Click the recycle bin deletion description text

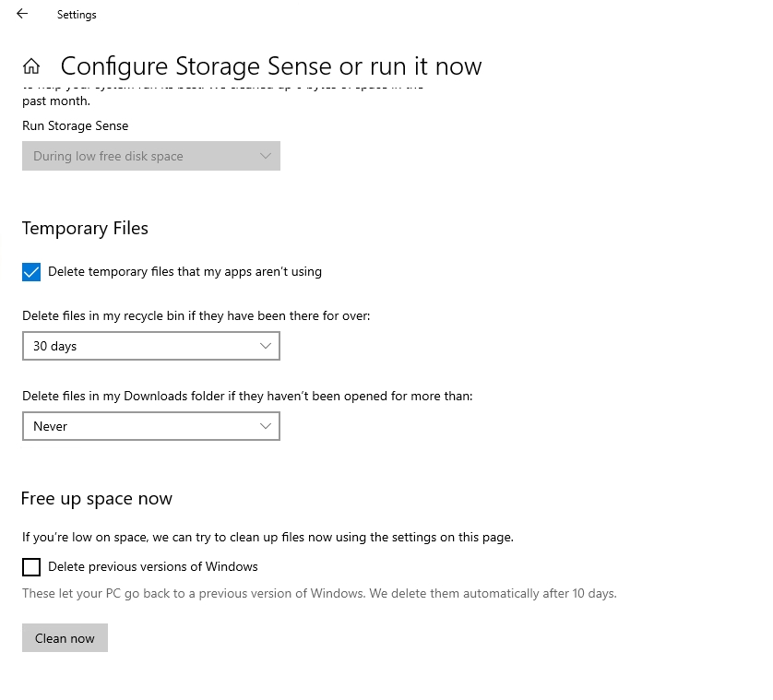point(196,315)
